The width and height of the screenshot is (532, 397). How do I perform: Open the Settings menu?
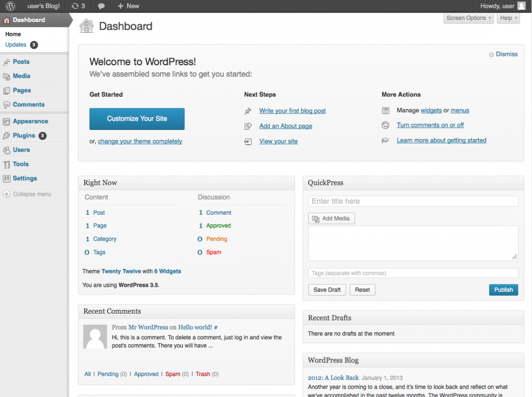25,178
